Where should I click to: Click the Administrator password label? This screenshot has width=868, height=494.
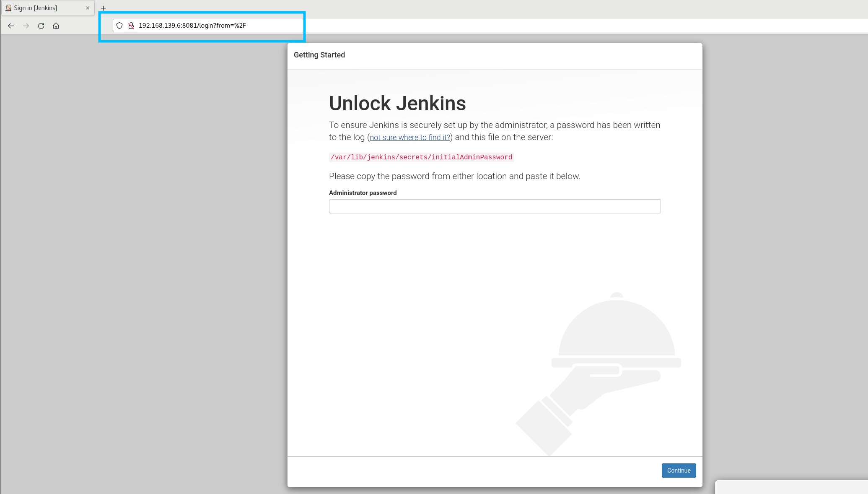pos(363,193)
